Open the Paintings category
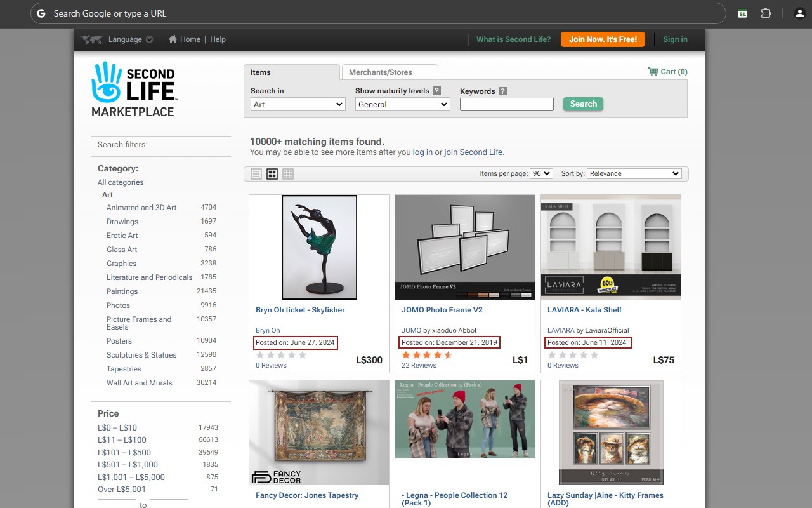812x508 pixels. coord(122,291)
